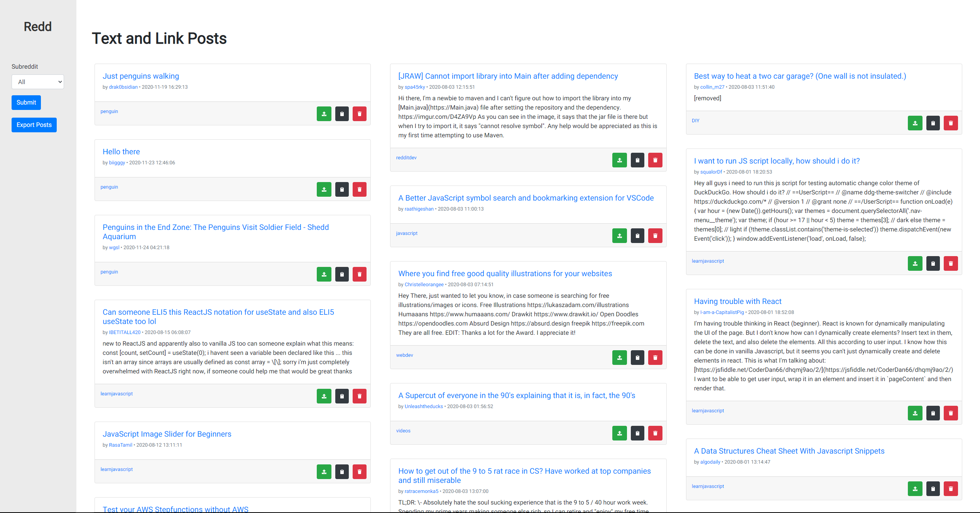Viewport: 980px width, 513px height.
Task: Click the 'webdev' tag on illustrations post
Action: [x=405, y=355]
